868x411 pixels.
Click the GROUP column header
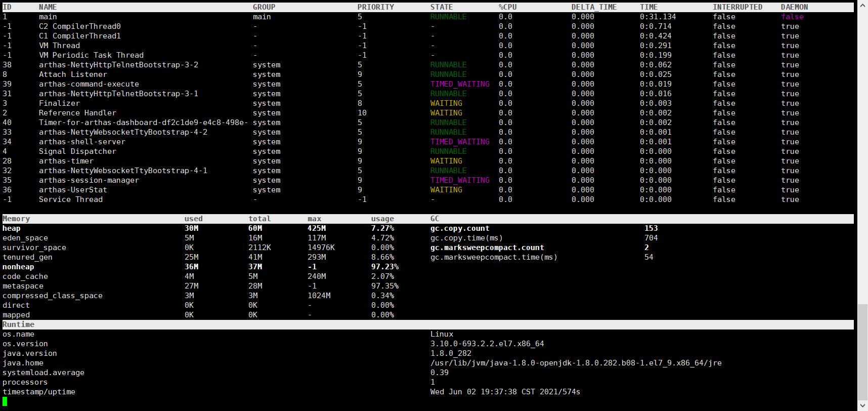click(x=264, y=7)
